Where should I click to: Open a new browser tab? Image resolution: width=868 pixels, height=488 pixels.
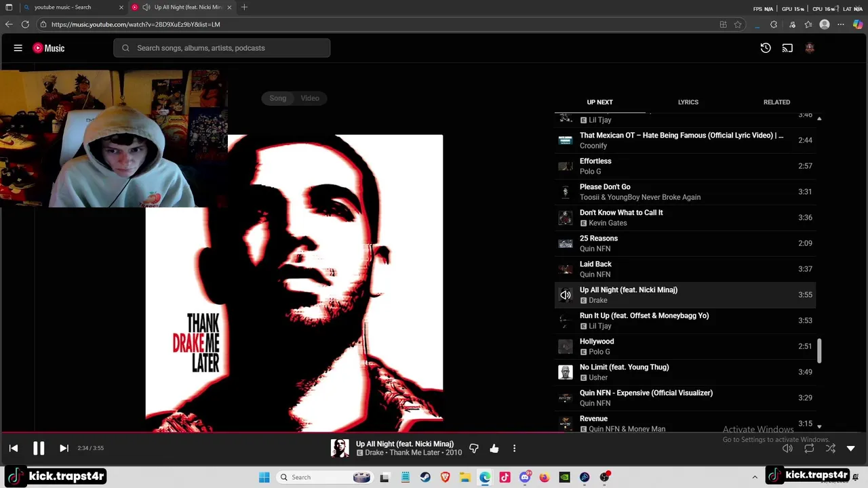(x=244, y=7)
